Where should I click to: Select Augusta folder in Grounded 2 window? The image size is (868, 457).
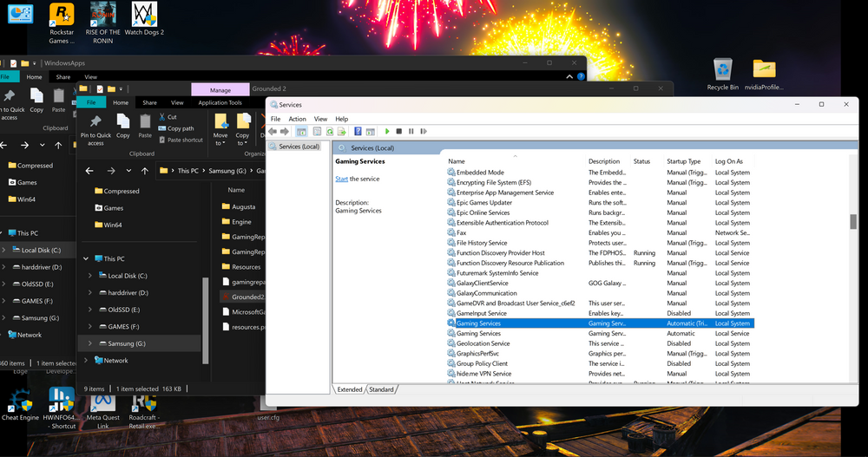239,207
